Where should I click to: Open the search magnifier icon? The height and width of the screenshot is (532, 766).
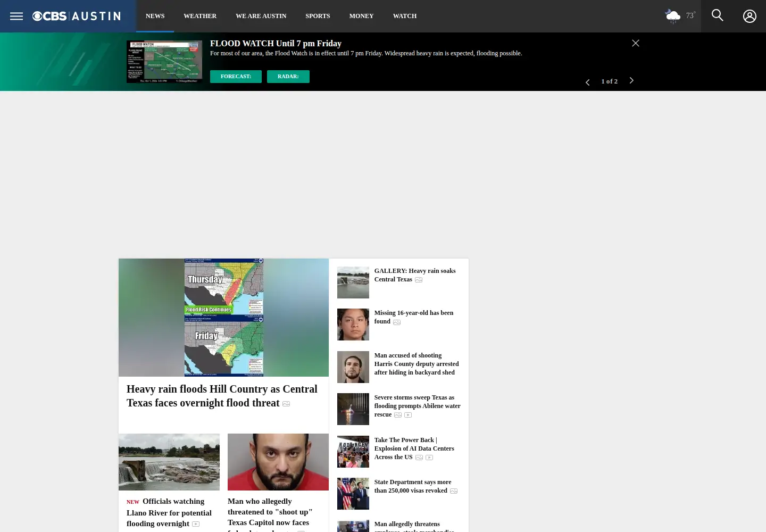pos(718,15)
